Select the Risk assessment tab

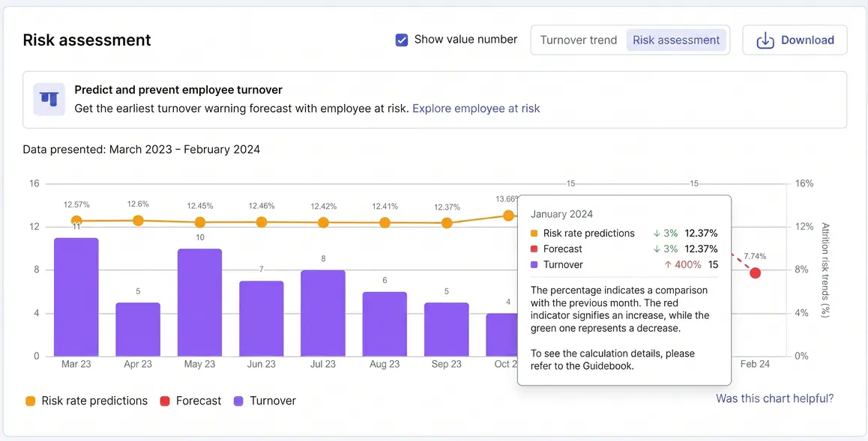click(676, 40)
